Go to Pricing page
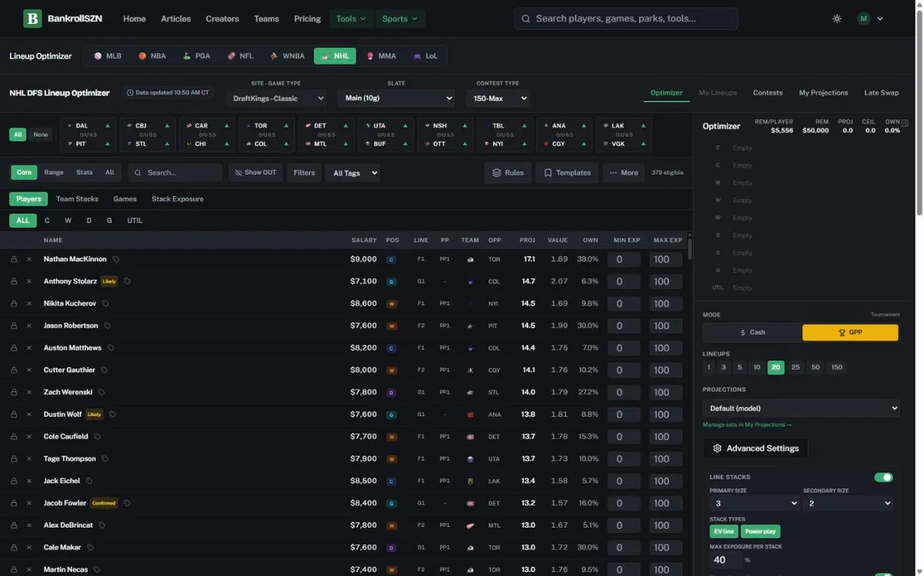 click(307, 18)
